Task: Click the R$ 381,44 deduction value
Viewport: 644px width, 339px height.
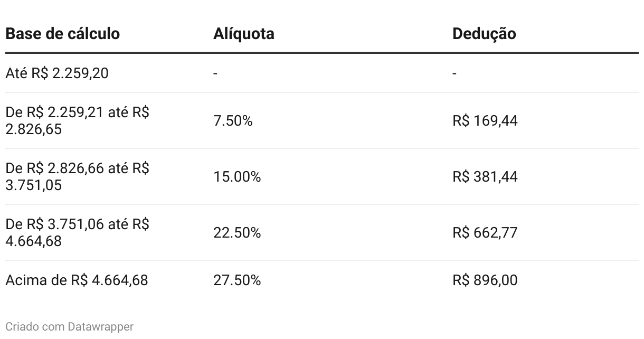Action: 485,177
